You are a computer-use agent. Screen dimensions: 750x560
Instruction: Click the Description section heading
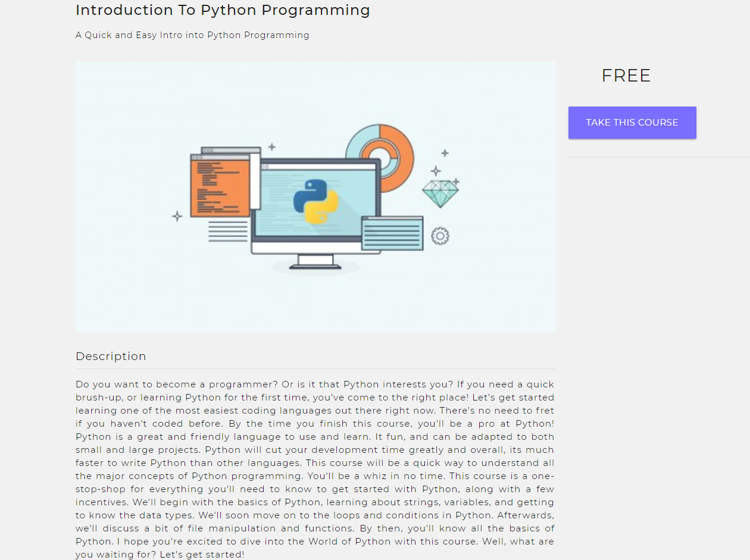(111, 356)
